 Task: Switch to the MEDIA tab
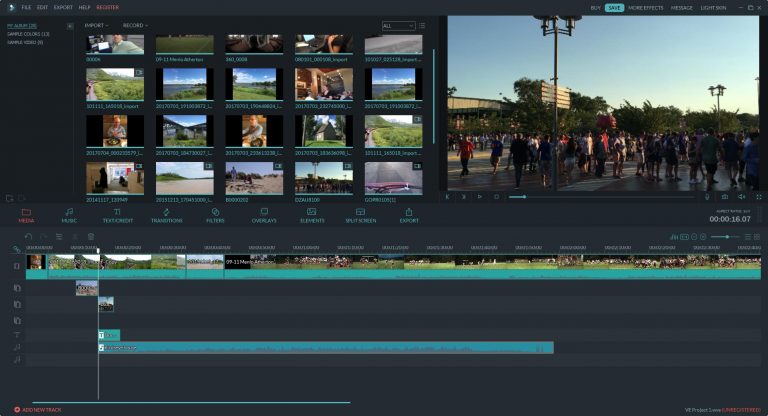(x=26, y=215)
